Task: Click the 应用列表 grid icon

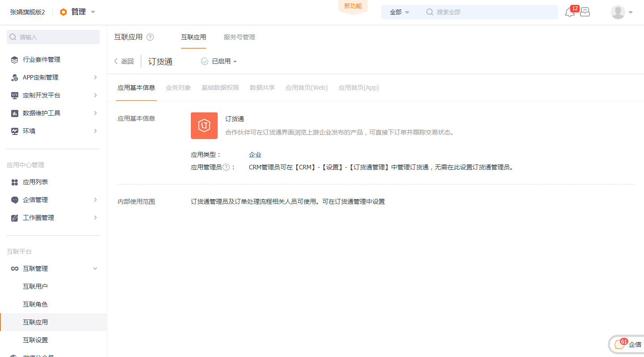Action: tap(15, 182)
